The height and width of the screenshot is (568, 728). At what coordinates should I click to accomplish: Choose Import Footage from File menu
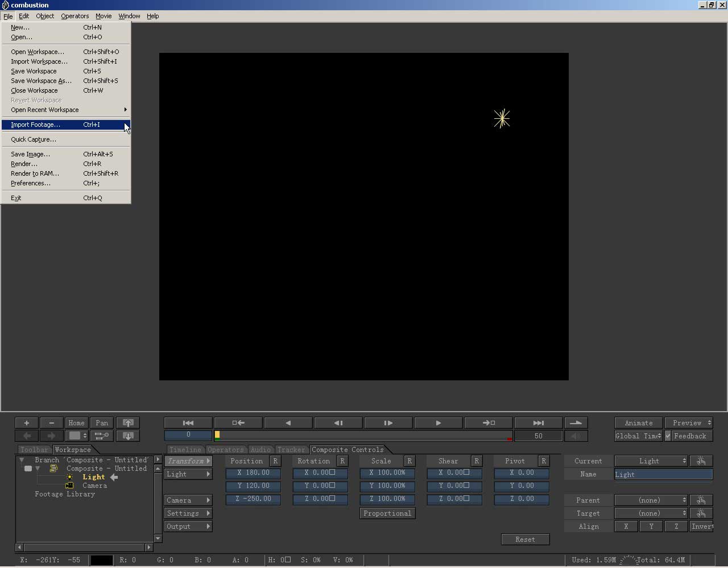coord(35,125)
